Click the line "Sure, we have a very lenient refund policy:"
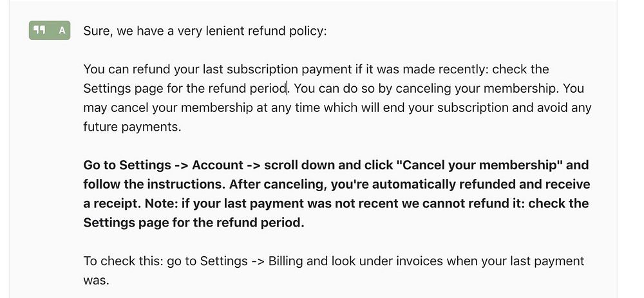This screenshot has width=644, height=298. [x=205, y=31]
